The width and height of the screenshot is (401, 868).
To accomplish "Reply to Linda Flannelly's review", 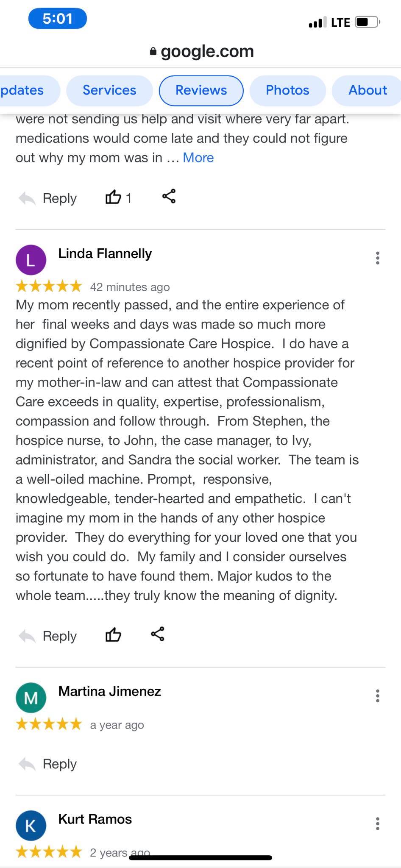I will tap(48, 636).
